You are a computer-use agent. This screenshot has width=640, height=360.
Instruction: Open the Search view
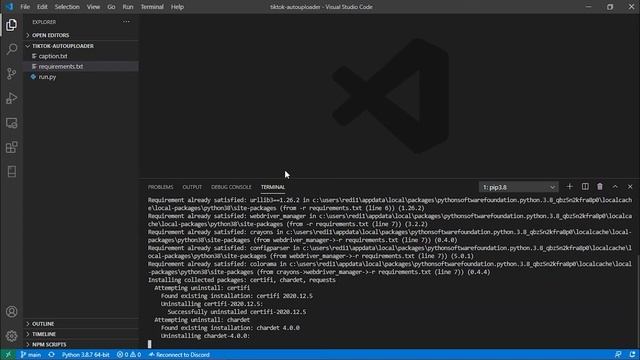pyautogui.click(x=11, y=49)
